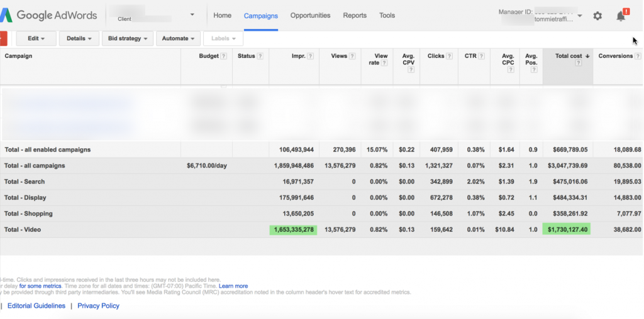Open the Tools tab
This screenshot has height=319, width=644.
tap(387, 15)
